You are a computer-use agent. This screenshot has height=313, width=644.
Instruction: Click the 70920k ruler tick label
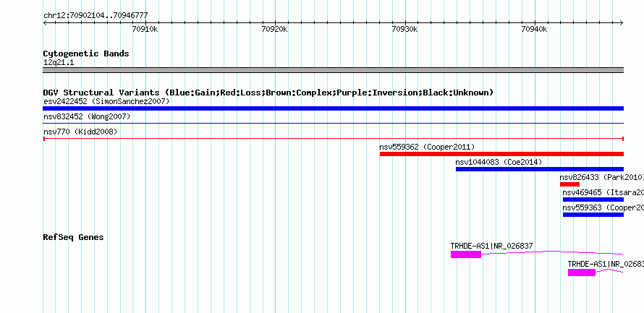point(275,29)
